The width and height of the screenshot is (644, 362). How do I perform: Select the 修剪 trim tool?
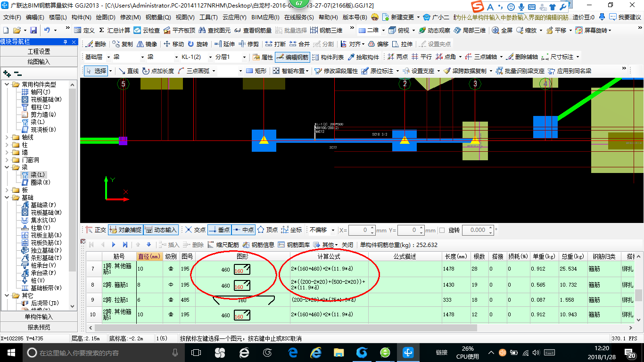(x=248, y=44)
